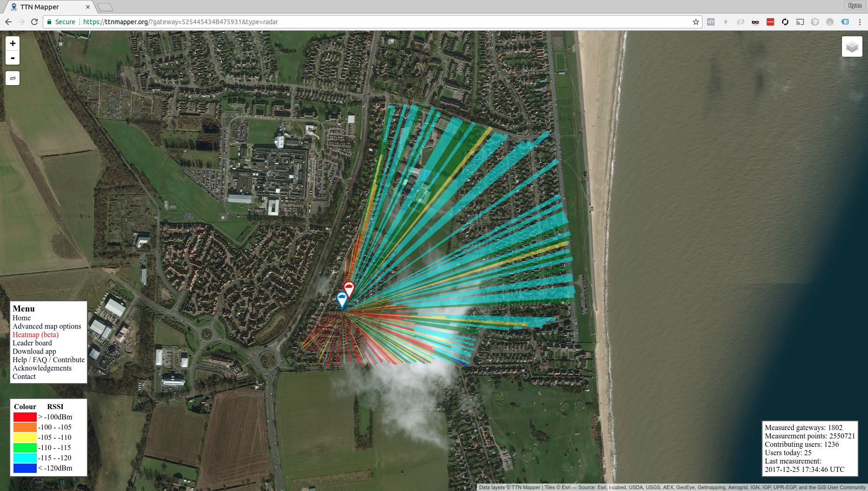Click the ttnmapper.org address bar
The width and height of the screenshot is (868, 491).
point(372,22)
